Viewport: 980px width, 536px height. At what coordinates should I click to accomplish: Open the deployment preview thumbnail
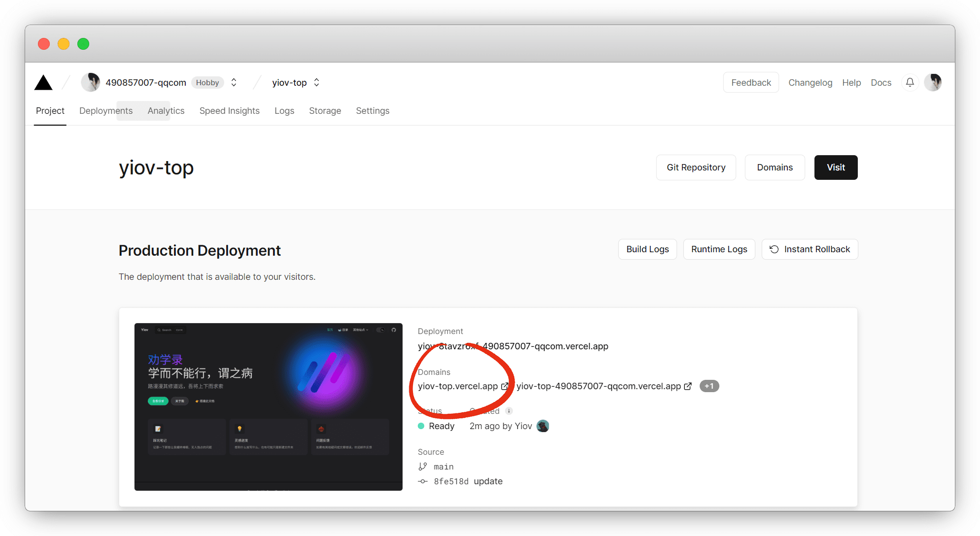click(x=268, y=406)
